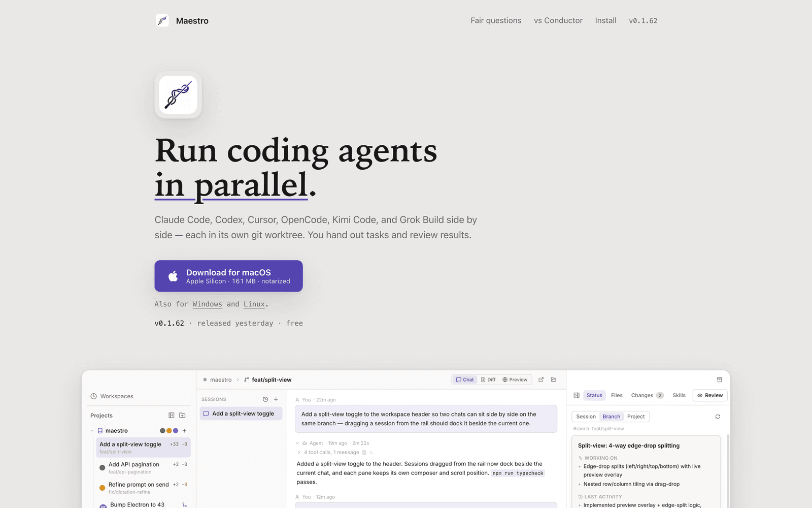Click purple agent dot in maestro row
This screenshot has height=508, width=812.
[176, 431]
